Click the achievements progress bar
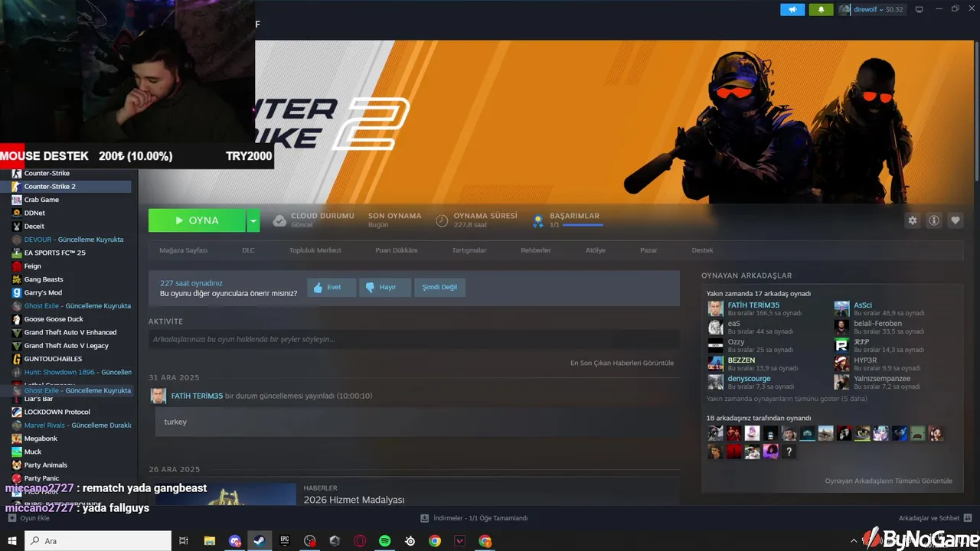The width and height of the screenshot is (980, 551). click(583, 226)
